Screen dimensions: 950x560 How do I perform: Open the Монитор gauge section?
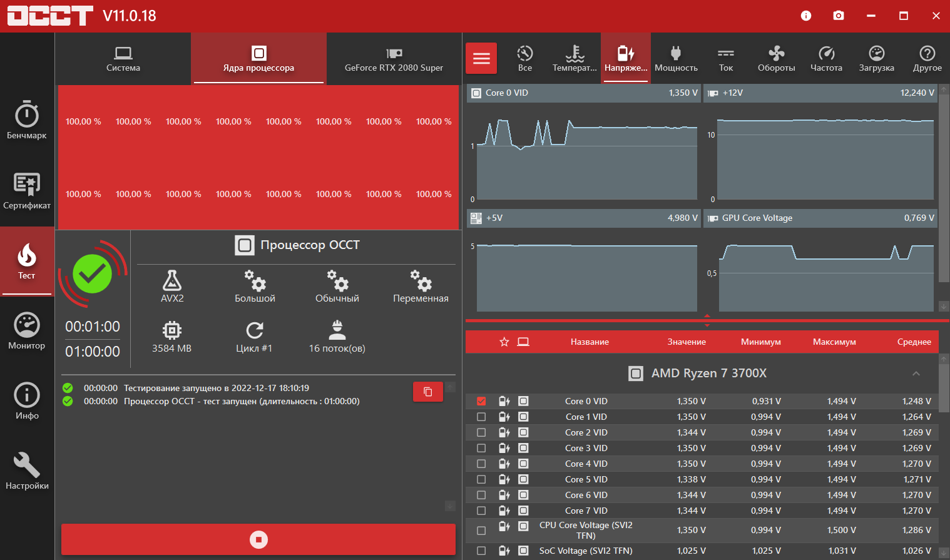click(x=27, y=331)
